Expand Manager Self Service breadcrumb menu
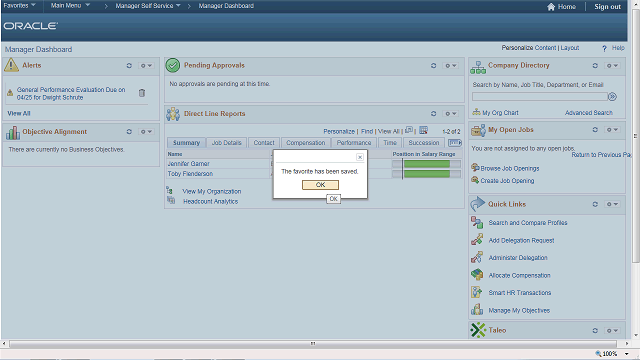The image size is (640, 360). point(148,6)
